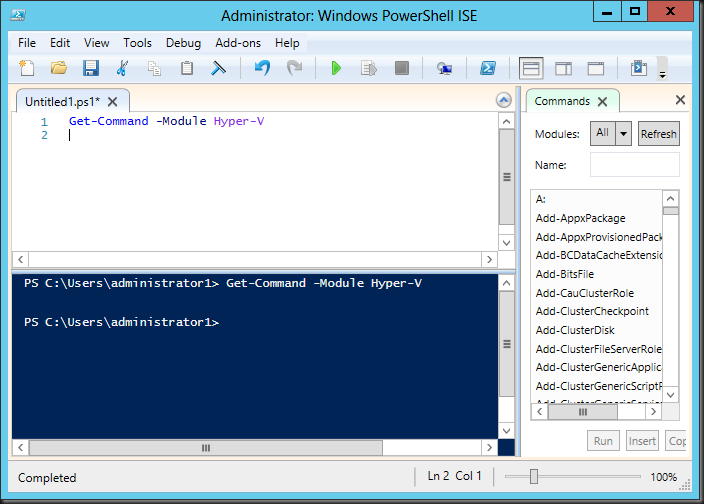Show the script pane on top

click(531, 68)
